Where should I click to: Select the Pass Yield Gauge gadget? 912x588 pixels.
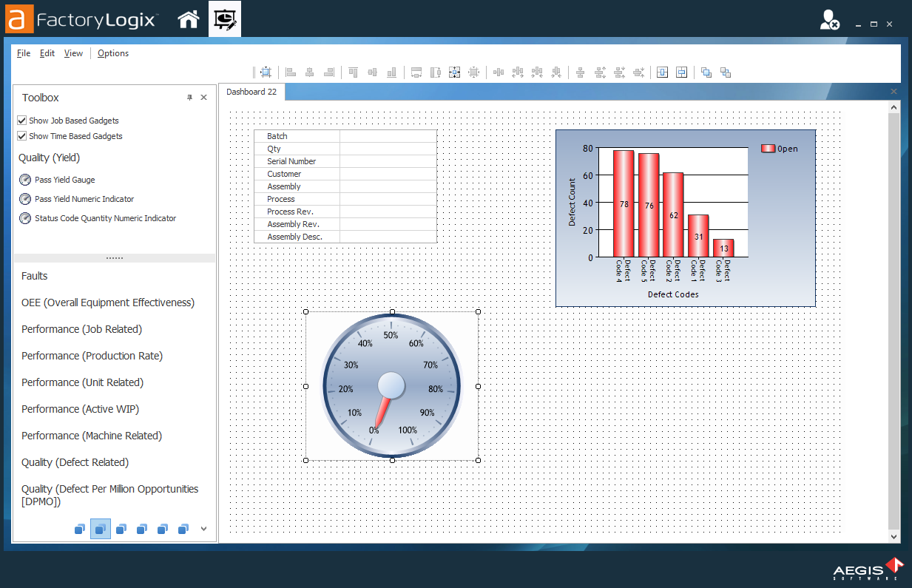pos(65,180)
